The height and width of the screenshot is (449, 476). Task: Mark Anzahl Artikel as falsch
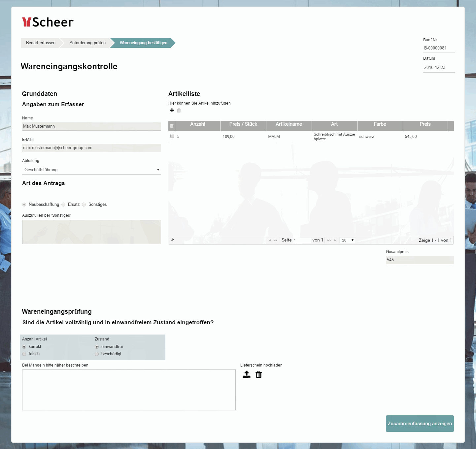click(24, 354)
